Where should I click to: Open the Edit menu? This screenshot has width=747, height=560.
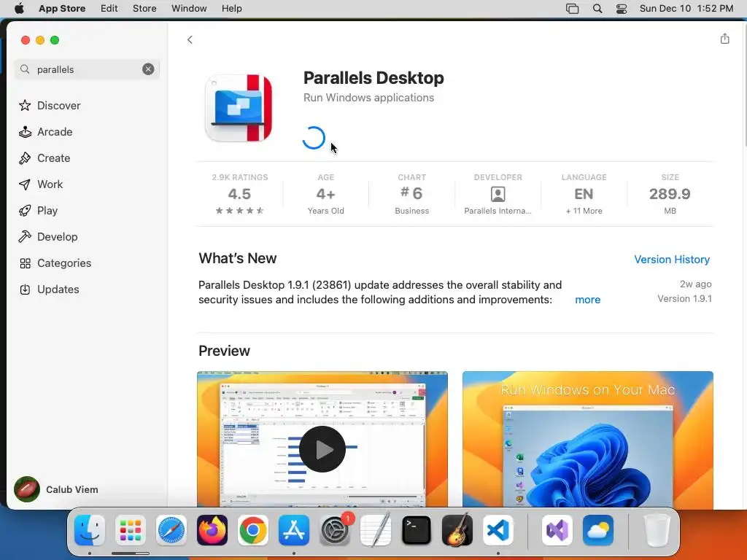(x=109, y=9)
